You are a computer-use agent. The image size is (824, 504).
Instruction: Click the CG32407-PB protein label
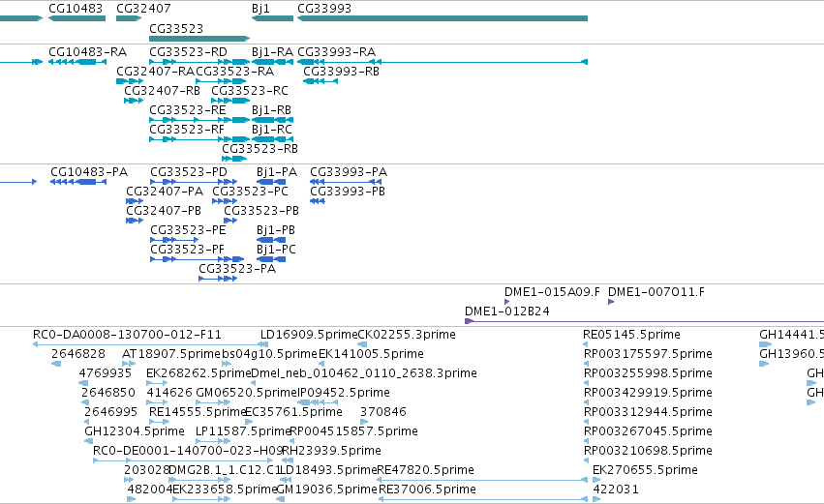164,211
